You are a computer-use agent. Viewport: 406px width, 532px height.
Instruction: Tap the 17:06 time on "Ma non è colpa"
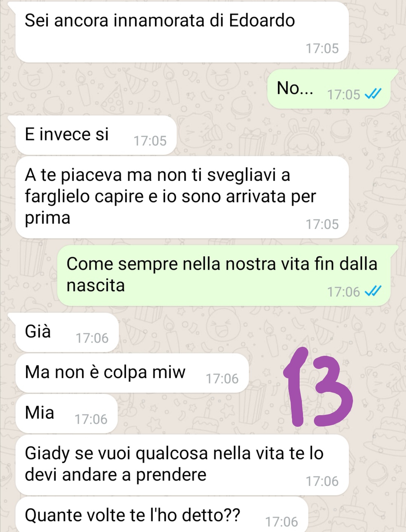pyautogui.click(x=222, y=379)
